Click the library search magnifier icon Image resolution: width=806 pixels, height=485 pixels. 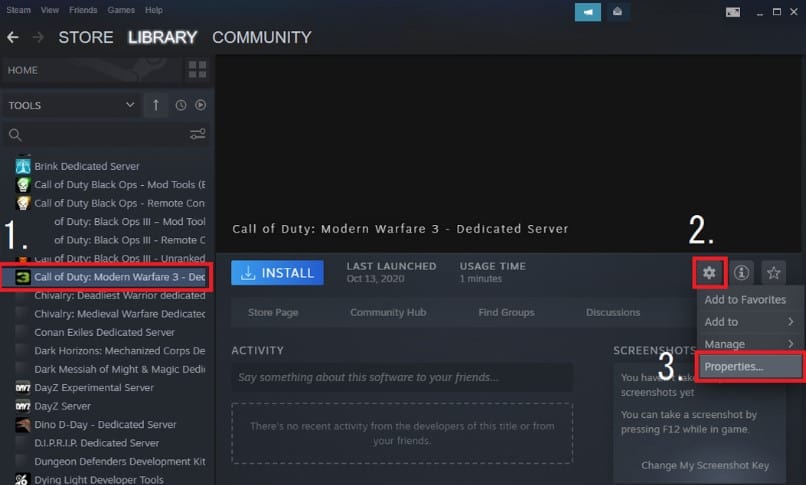[x=15, y=135]
